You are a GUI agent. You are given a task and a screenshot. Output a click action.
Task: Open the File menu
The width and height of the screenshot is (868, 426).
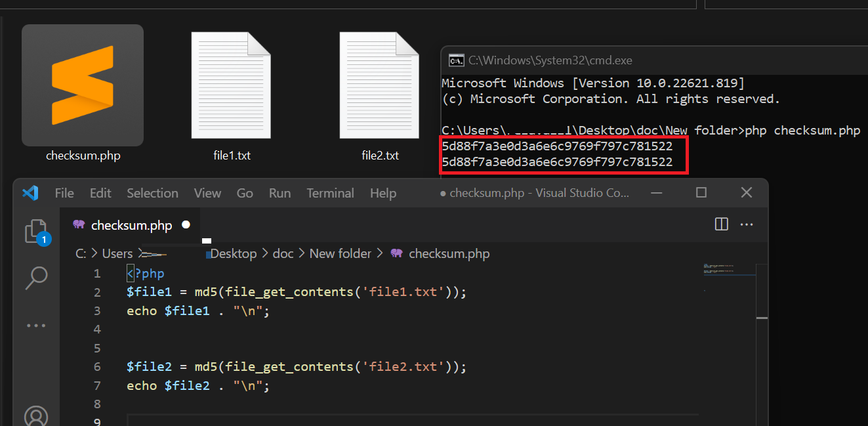pos(64,193)
